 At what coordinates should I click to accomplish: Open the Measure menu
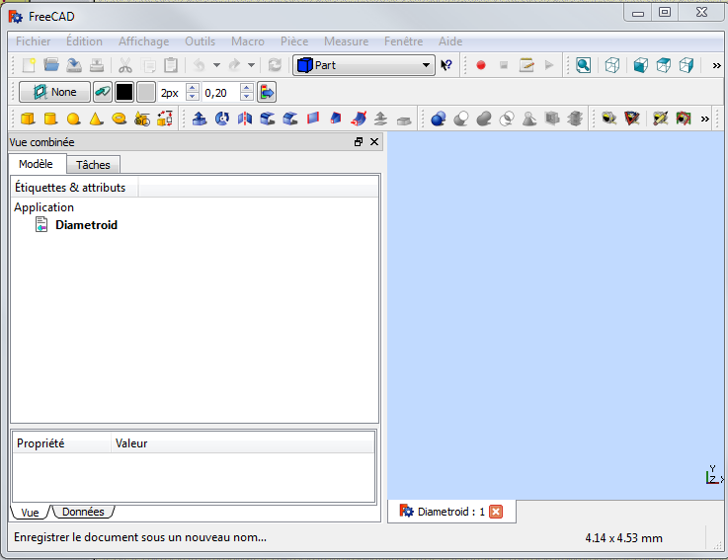coord(347,41)
